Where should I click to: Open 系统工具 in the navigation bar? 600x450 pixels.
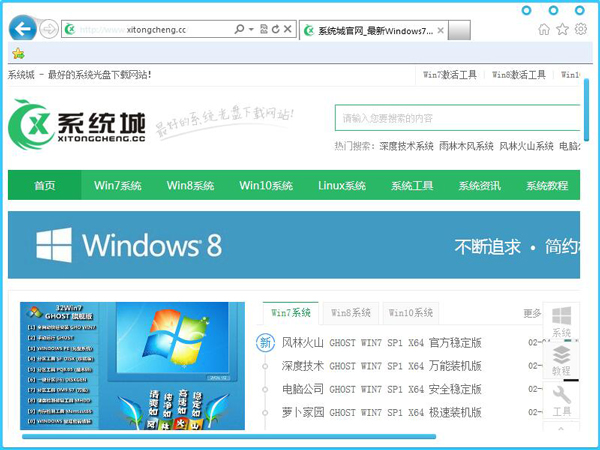[412, 185]
